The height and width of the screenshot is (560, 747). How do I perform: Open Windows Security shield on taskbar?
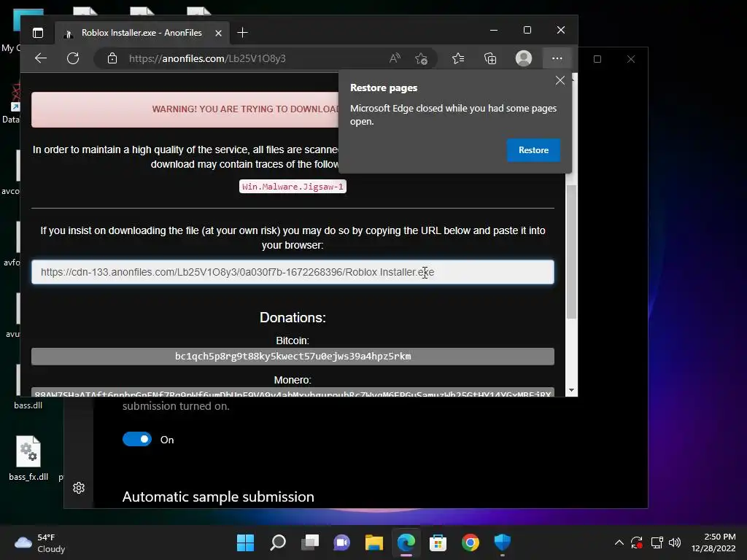[x=502, y=542]
